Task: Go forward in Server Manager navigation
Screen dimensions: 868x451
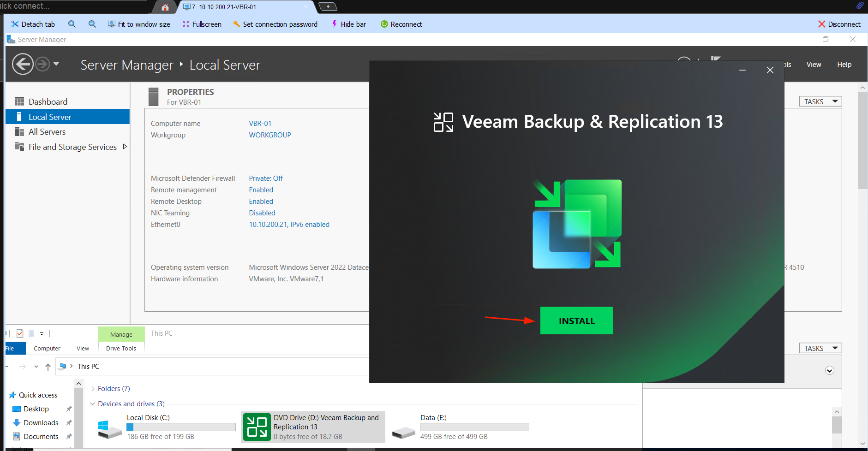Action: coord(42,64)
